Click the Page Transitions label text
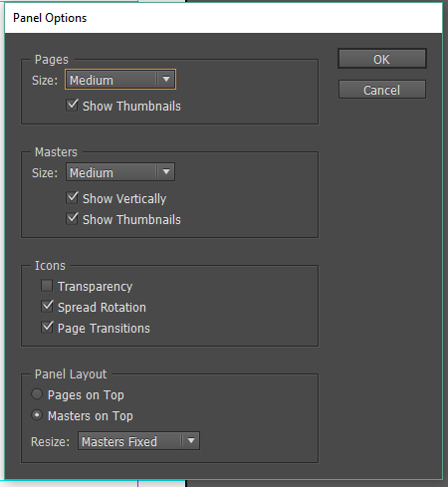This screenshot has height=487, width=448. [104, 329]
